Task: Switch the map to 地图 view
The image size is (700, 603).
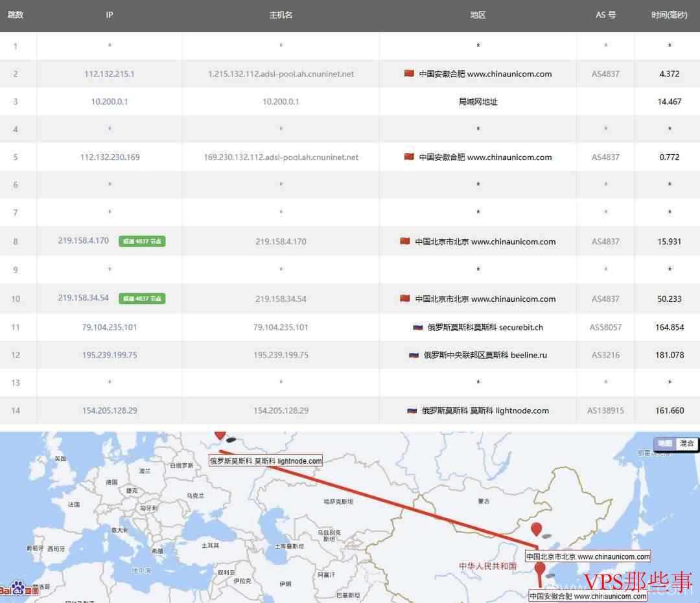Action: (x=665, y=443)
